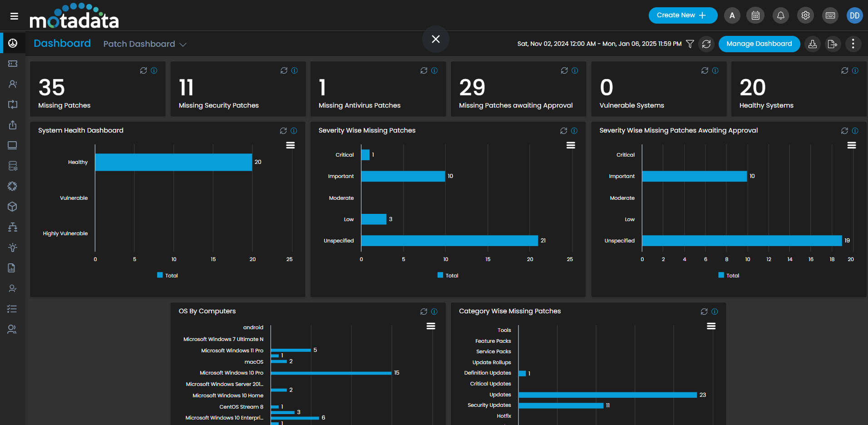
Task: Click the Windows 10 Pro bar showing 15
Action: click(331, 373)
